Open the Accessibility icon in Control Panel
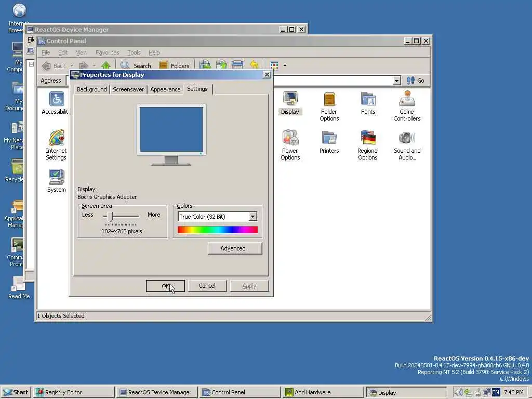The width and height of the screenshot is (532, 399). 56,103
